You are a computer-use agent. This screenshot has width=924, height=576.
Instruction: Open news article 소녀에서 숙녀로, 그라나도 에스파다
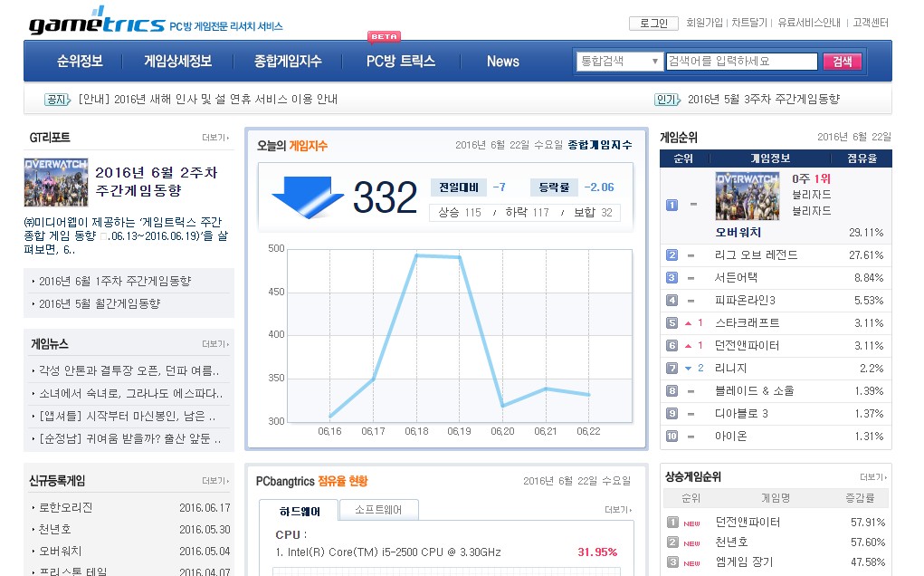point(131,394)
